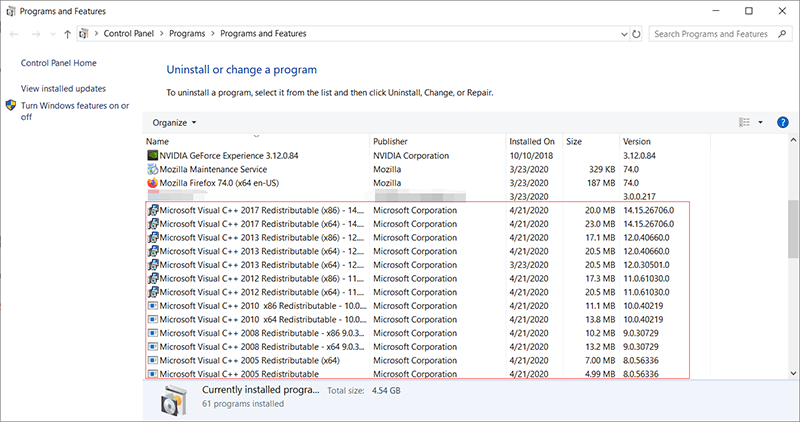Viewport: 800px width, 422px height.
Task: Click the Mozilla Maintenance Service icon
Action: [x=153, y=169]
